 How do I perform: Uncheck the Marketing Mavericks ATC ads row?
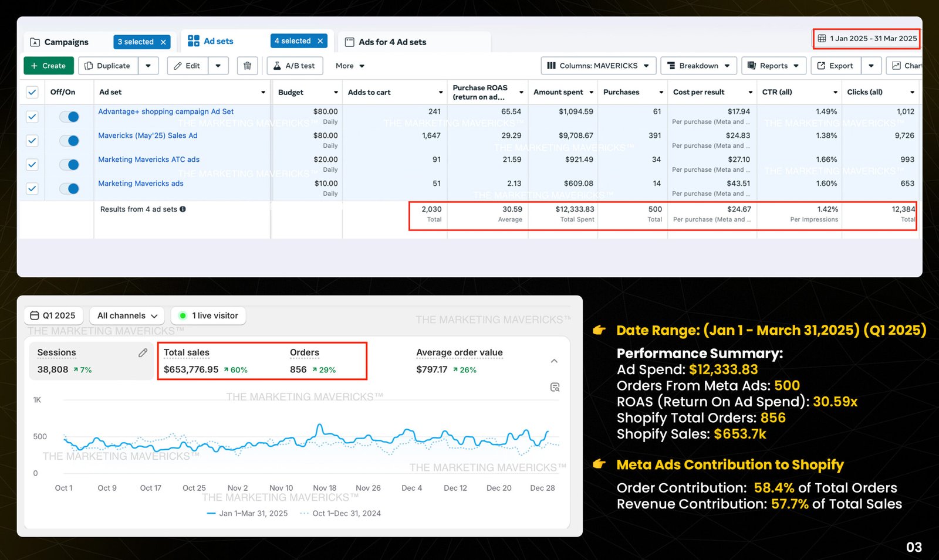click(32, 165)
